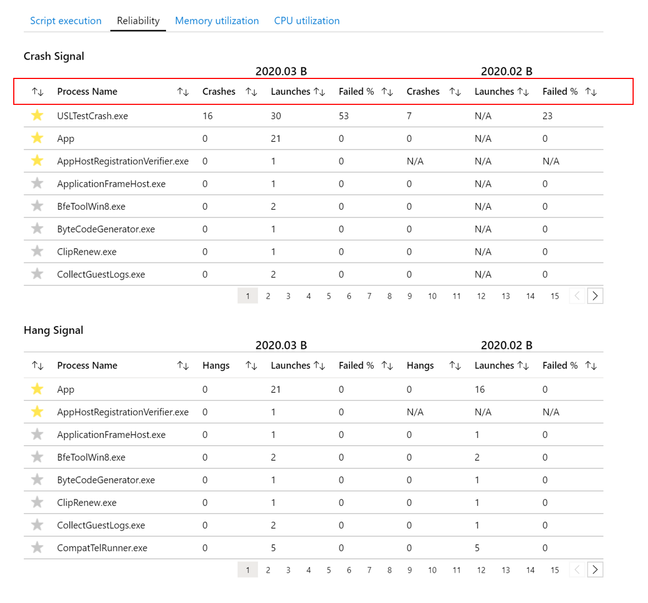Select current page 1 in Hang Signal pagination

pyautogui.click(x=248, y=570)
